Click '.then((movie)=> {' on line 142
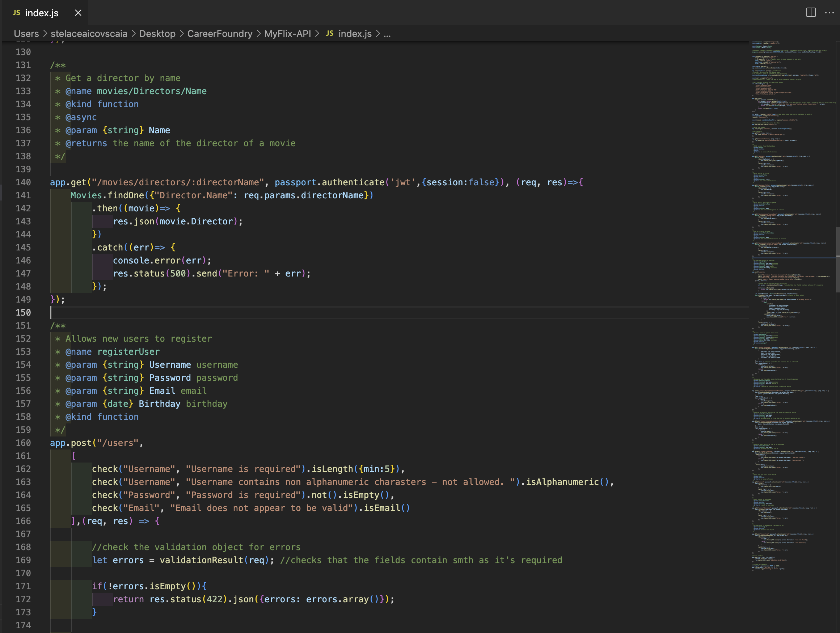840x633 pixels. pyautogui.click(x=136, y=208)
